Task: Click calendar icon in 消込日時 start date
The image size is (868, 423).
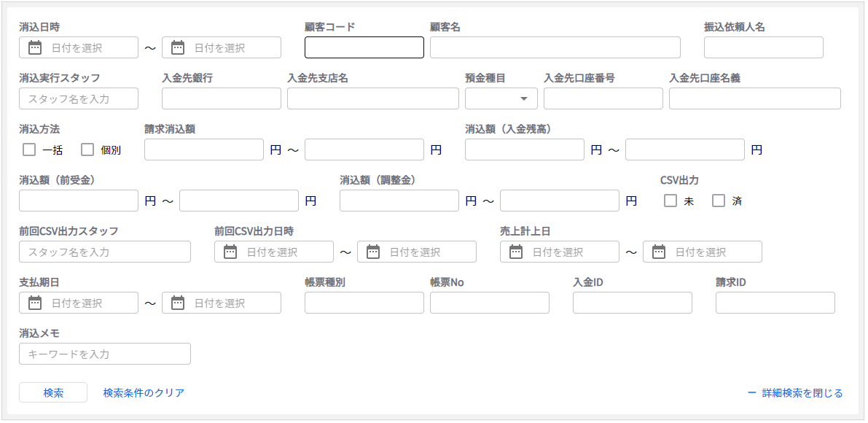Action: coord(34,47)
